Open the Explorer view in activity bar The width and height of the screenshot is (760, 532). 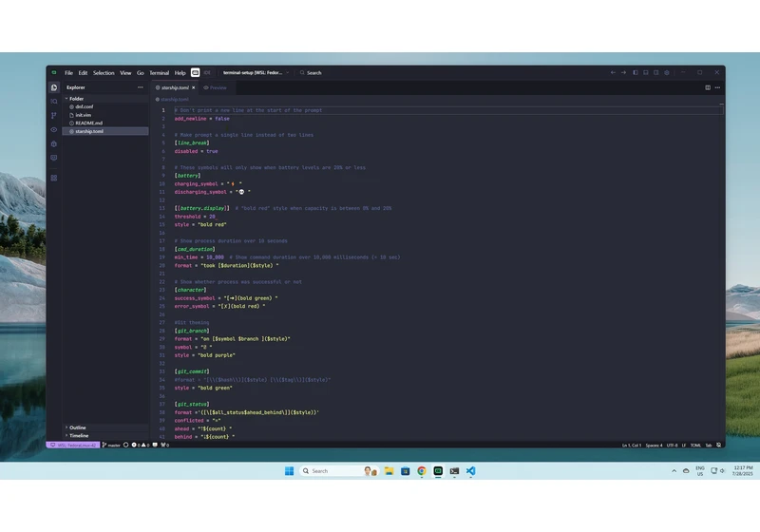[54, 87]
